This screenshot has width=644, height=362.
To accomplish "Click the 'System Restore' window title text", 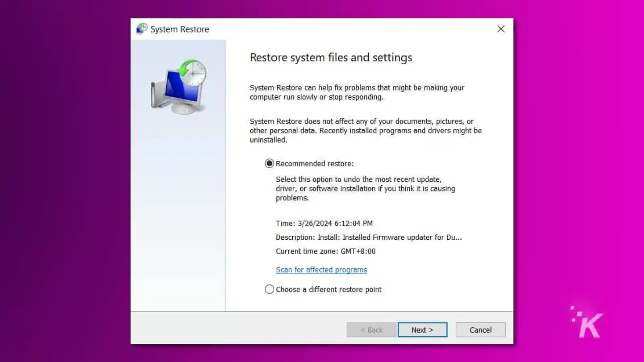I will pos(180,29).
